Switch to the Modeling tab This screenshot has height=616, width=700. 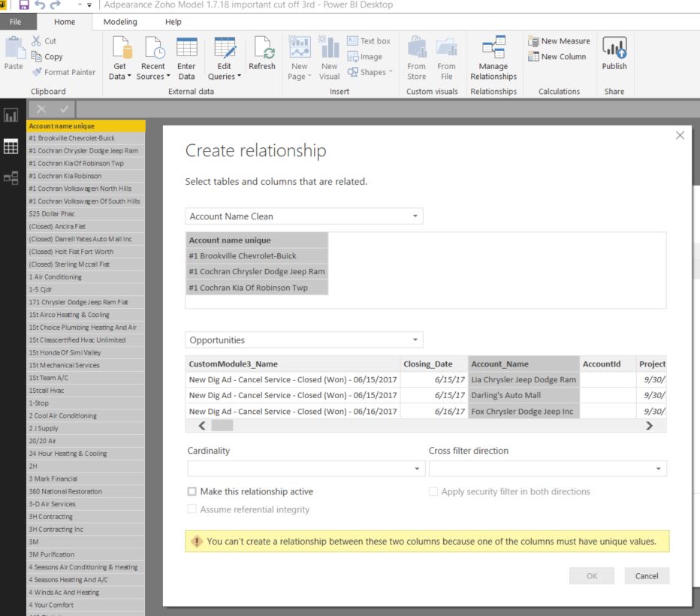pyautogui.click(x=120, y=22)
